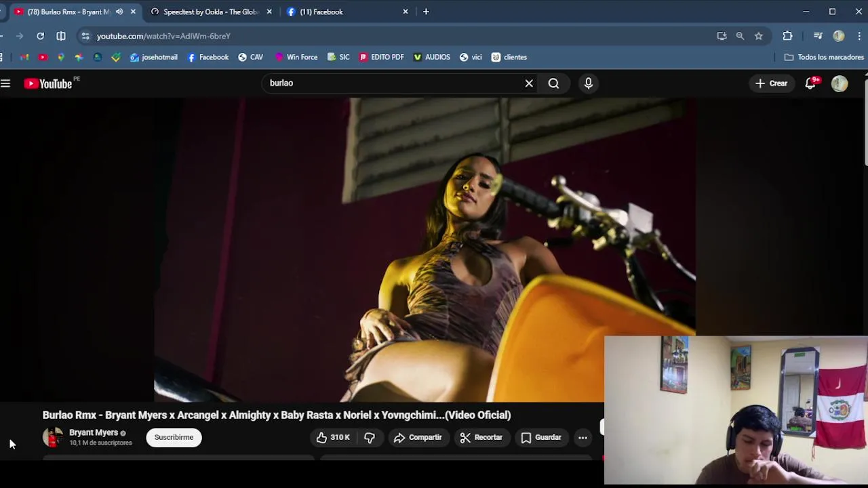This screenshot has height=488, width=868.
Task: Open Chrome three-dot menu
Action: click(859, 36)
